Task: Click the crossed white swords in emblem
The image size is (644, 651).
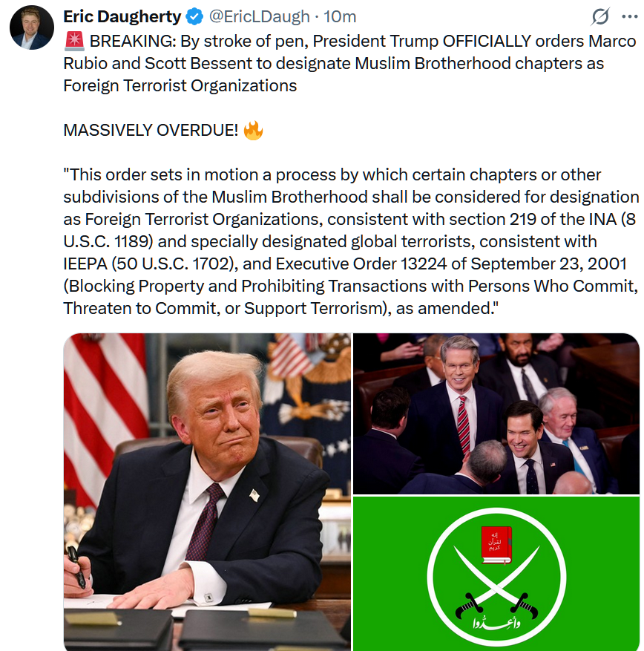Action: (496, 580)
